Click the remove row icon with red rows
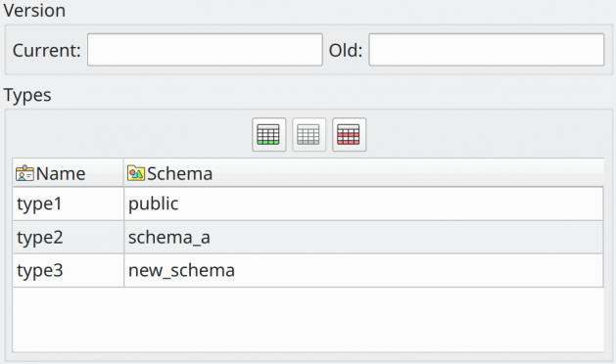 click(349, 134)
